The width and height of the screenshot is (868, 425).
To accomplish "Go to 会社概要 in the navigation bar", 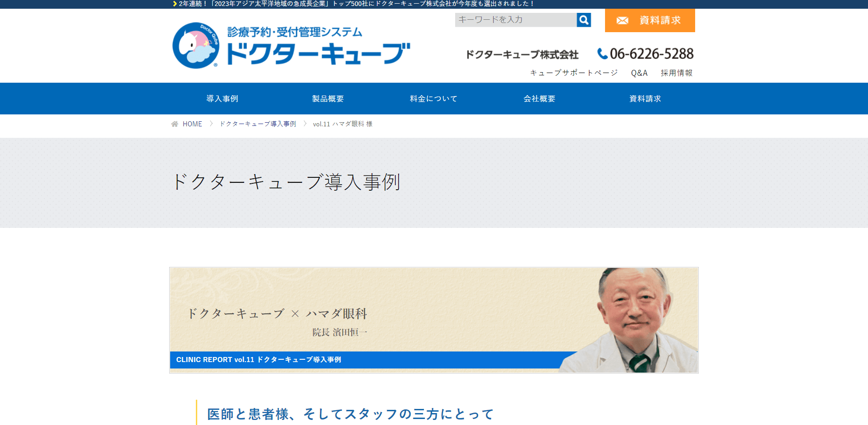I will coord(540,98).
